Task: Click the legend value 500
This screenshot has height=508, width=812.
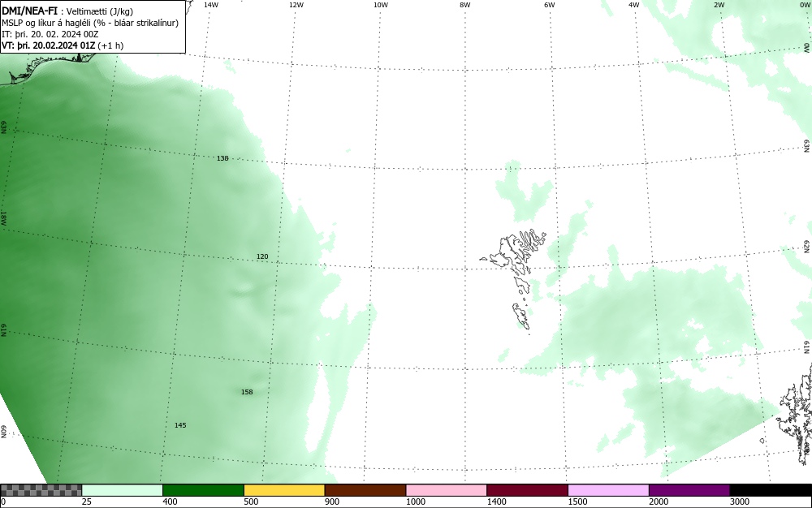Action: click(x=251, y=502)
